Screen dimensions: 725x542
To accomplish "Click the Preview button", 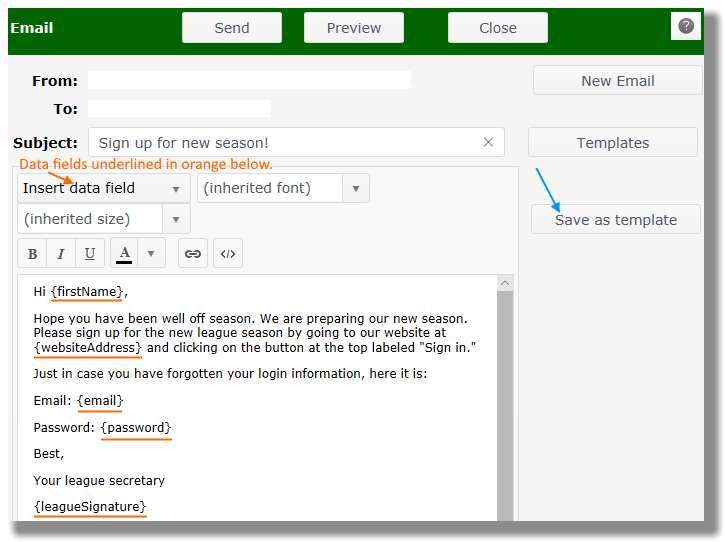I will click(354, 28).
